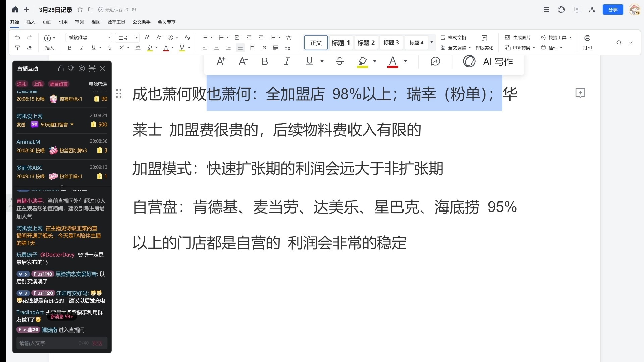
Task: Toggle bold in the ribbon toolbar
Action: 70,48
